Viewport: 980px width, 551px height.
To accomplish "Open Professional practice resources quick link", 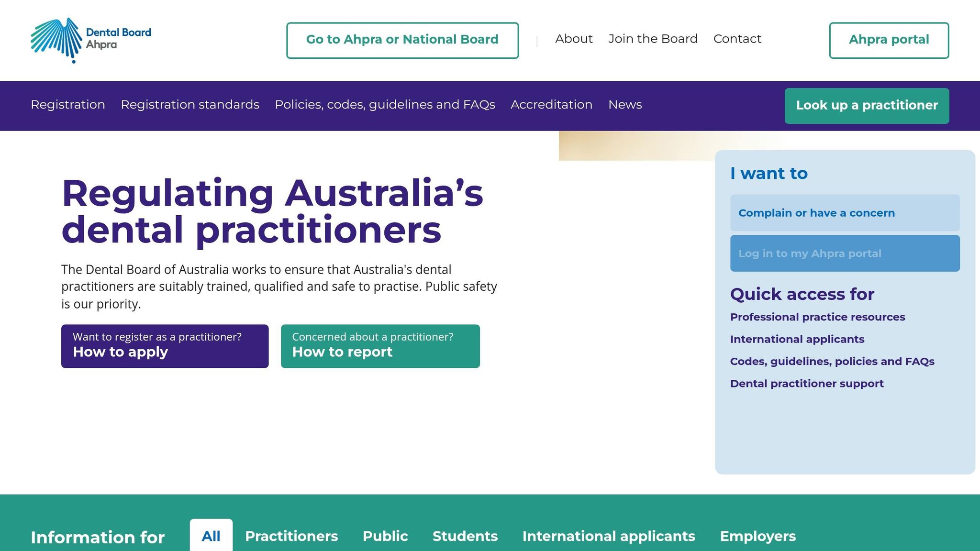I will pyautogui.click(x=817, y=317).
